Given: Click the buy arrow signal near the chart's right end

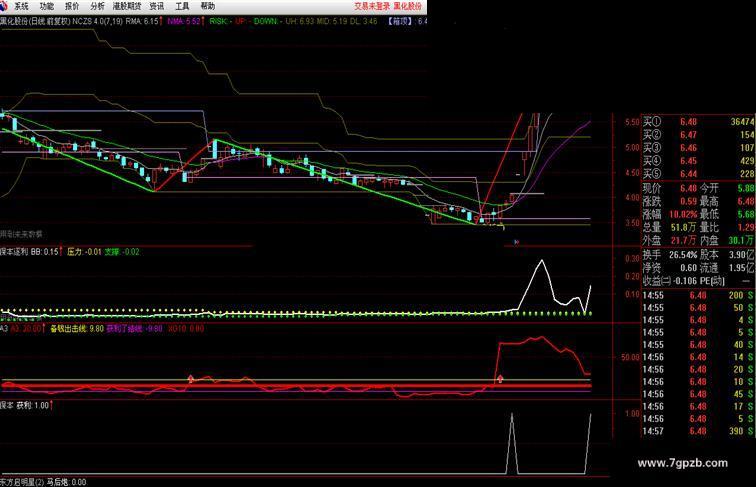Looking at the screenshot, I should coord(500,379).
